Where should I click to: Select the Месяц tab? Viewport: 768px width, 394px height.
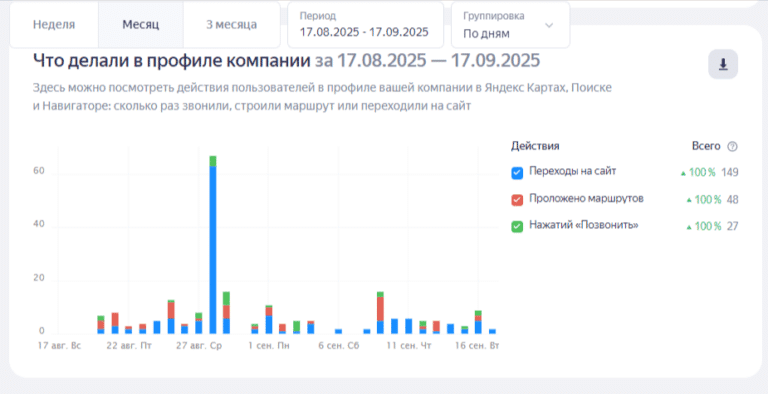tap(141, 25)
